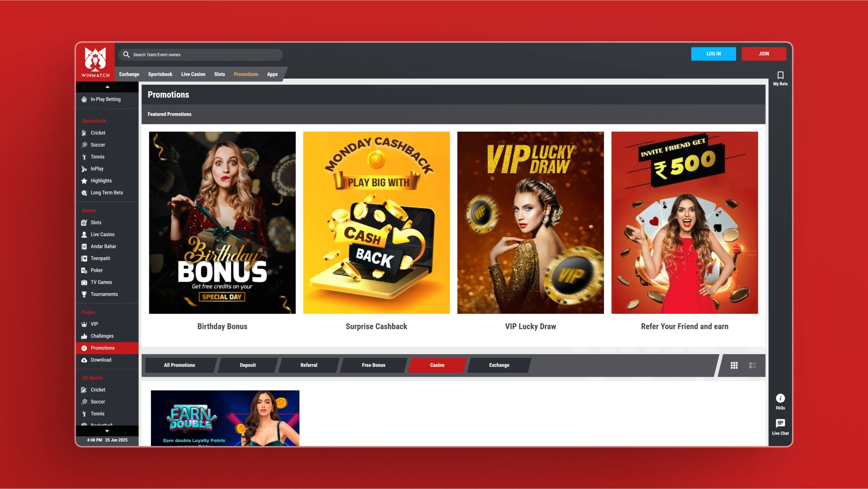Open the Live Casino top menu
The height and width of the screenshot is (489, 868).
click(193, 74)
